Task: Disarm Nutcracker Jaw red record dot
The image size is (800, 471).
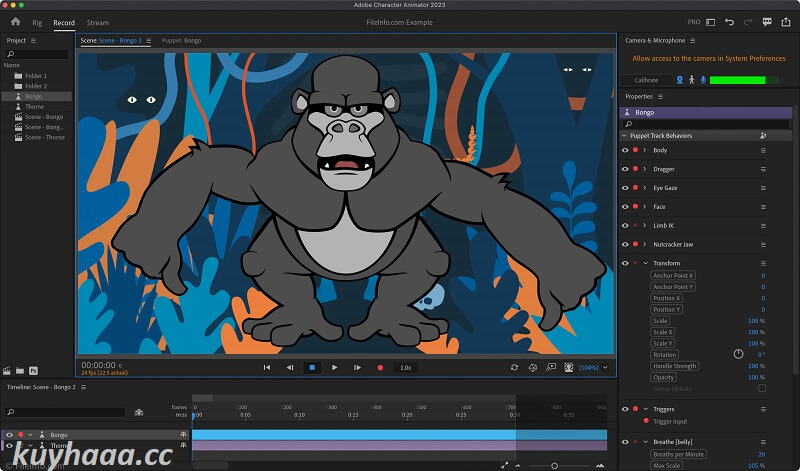Action: [x=636, y=244]
